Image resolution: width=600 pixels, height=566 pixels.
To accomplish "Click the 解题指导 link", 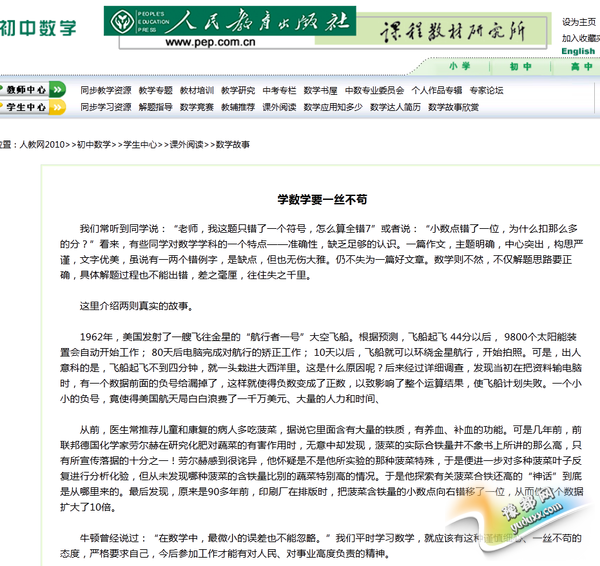I will [156, 107].
